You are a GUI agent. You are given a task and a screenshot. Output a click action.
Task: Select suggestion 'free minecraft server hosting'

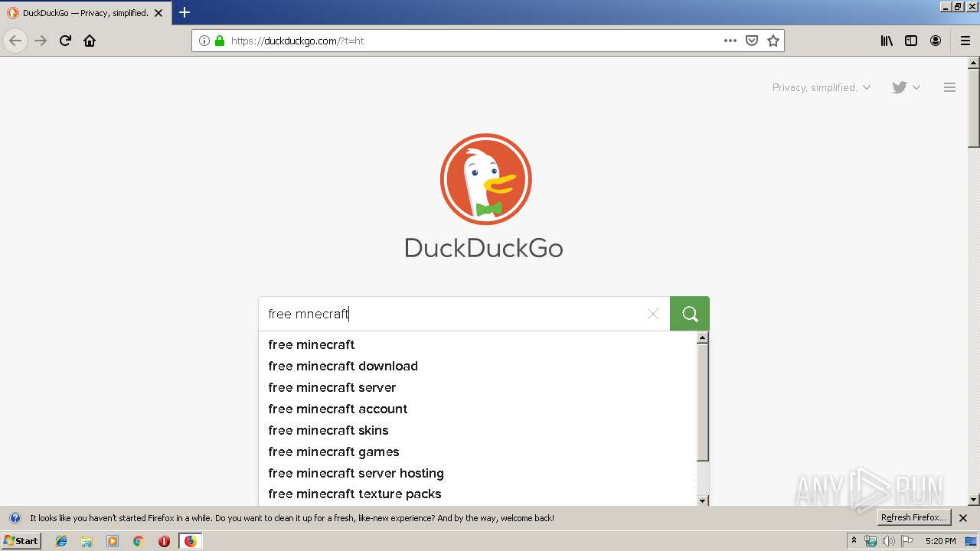click(478, 473)
